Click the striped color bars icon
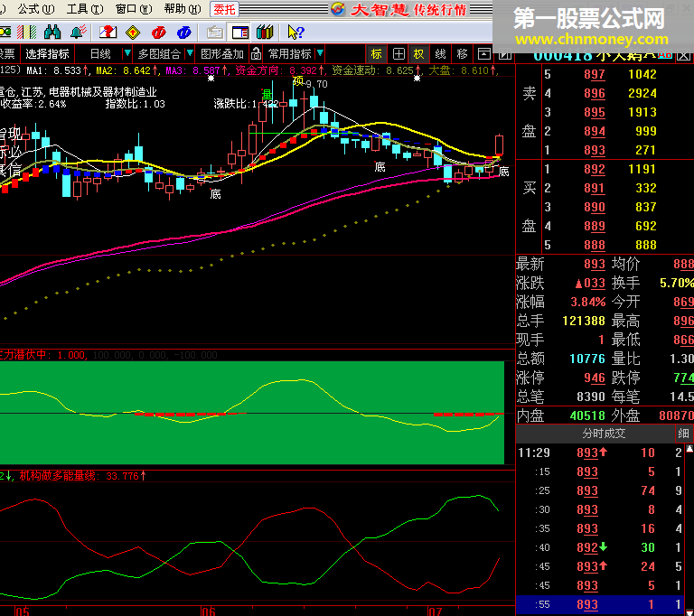The width and height of the screenshot is (694, 616). pos(26,32)
